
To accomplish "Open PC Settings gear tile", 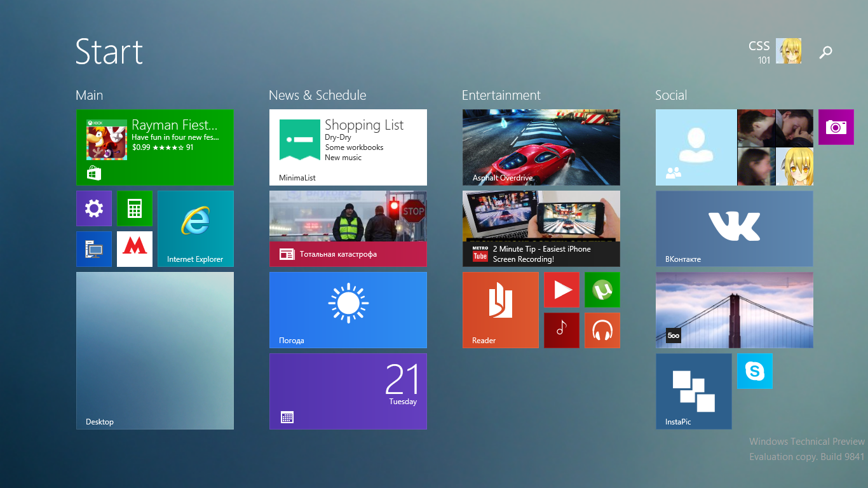I will (94, 208).
